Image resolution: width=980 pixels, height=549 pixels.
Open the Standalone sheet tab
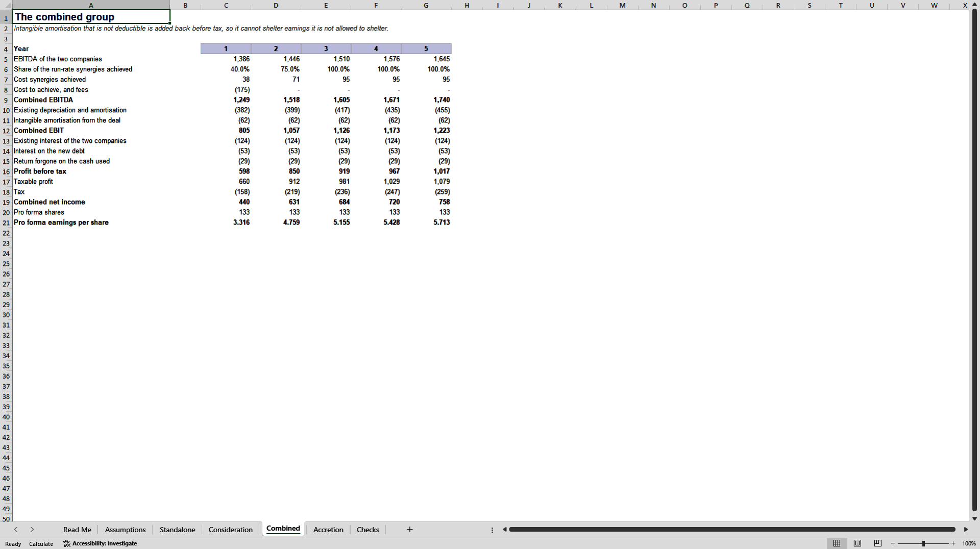(177, 530)
